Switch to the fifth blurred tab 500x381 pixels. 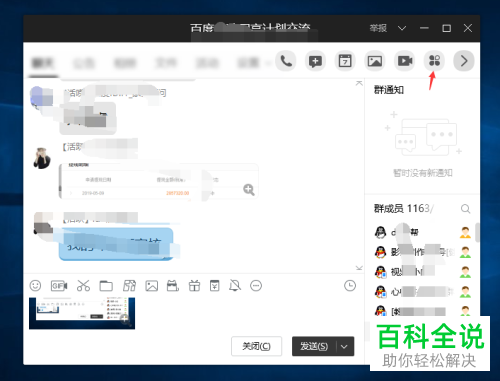click(207, 63)
